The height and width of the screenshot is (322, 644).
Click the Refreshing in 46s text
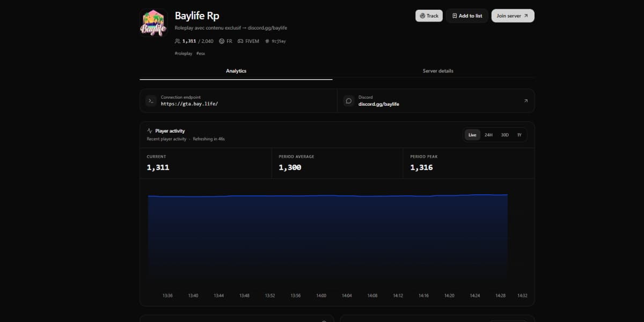[x=209, y=139]
